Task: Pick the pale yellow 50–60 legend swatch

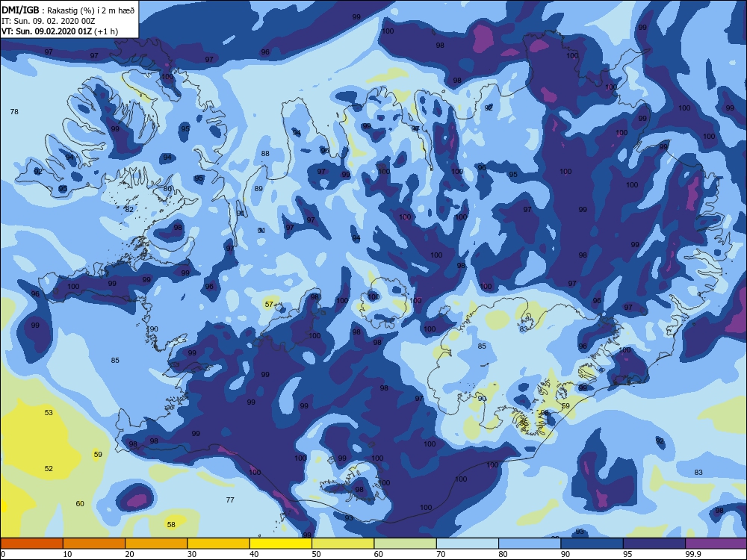Action: (x=343, y=544)
